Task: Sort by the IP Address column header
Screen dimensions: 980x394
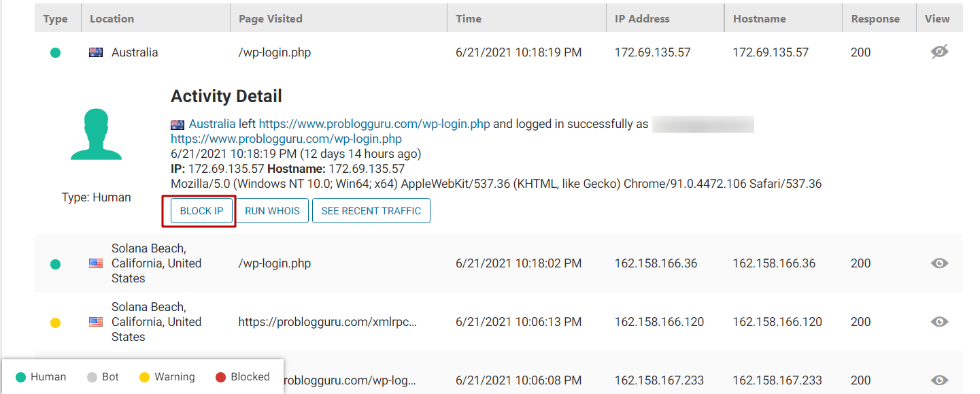Action: tap(642, 18)
